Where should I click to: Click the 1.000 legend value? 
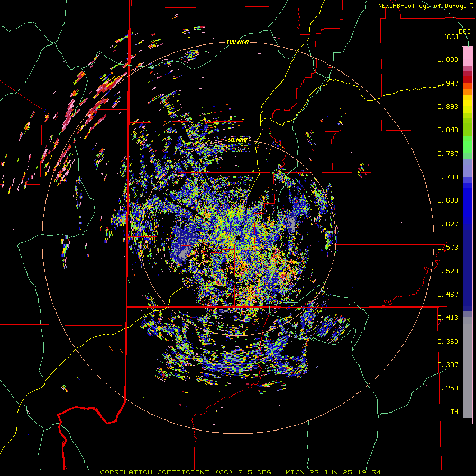[448, 59]
